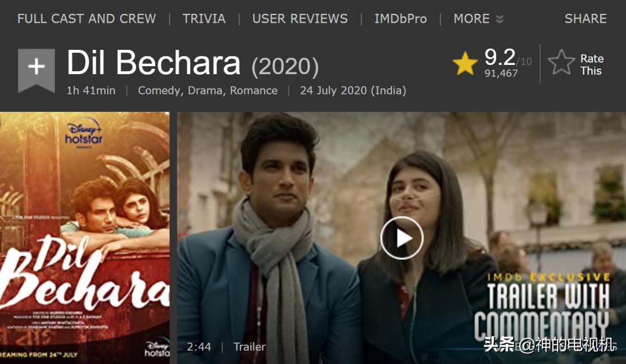View the 91,467 ratings count
The image size is (626, 364).
501,74
